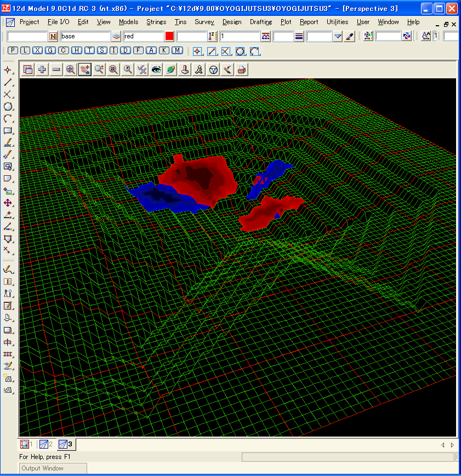Switch to view tab 1
461x476 pixels.
27,444
